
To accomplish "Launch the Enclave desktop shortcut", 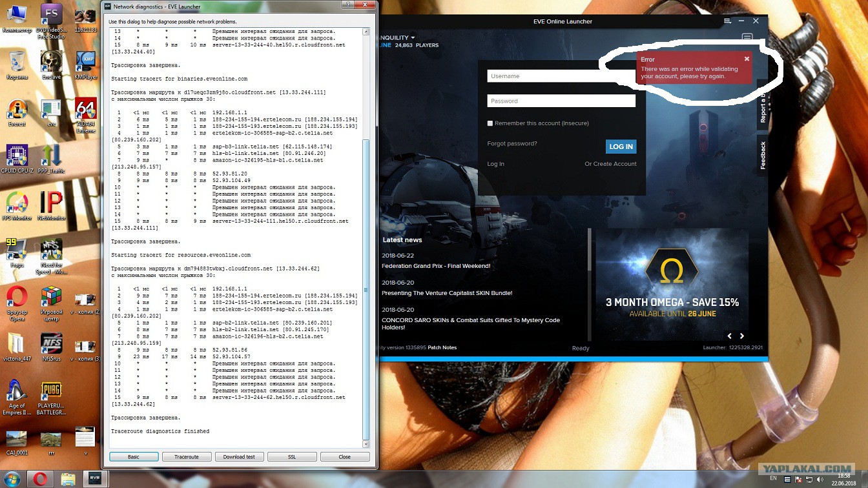I will pyautogui.click(x=51, y=65).
